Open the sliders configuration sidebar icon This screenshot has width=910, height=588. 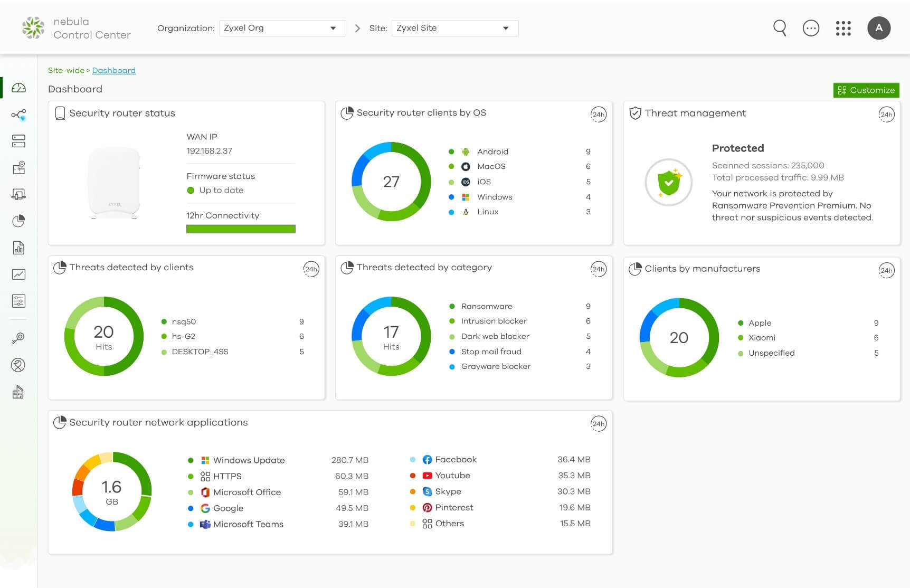click(18, 301)
